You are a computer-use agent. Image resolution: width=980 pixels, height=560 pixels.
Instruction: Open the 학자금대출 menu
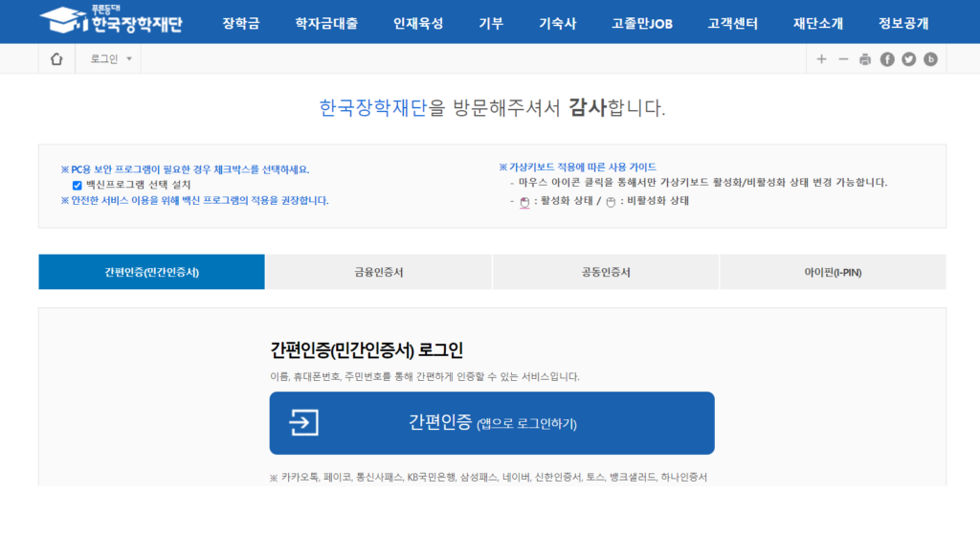326,23
